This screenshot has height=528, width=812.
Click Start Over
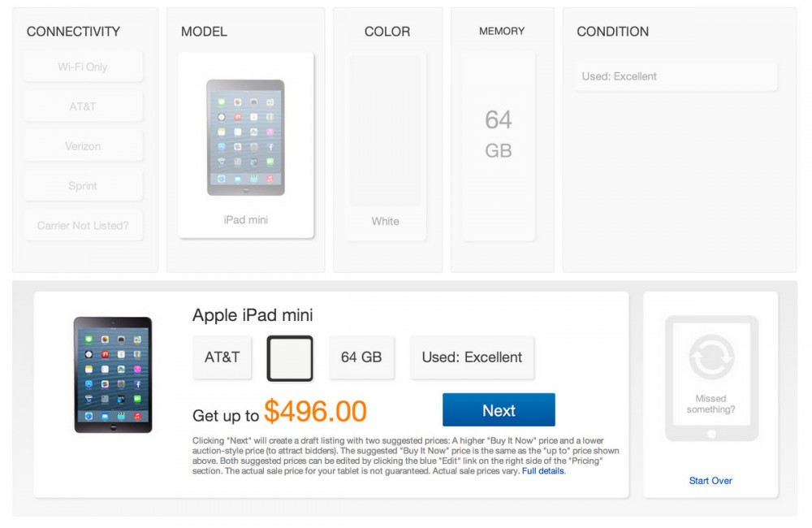click(710, 481)
